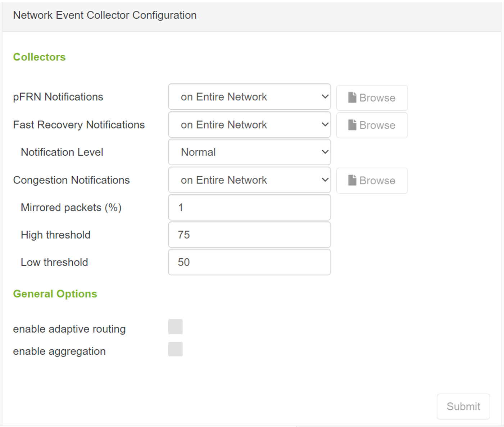Click Browse next to pFRN Notifications
This screenshot has height=427, width=504.
point(372,97)
